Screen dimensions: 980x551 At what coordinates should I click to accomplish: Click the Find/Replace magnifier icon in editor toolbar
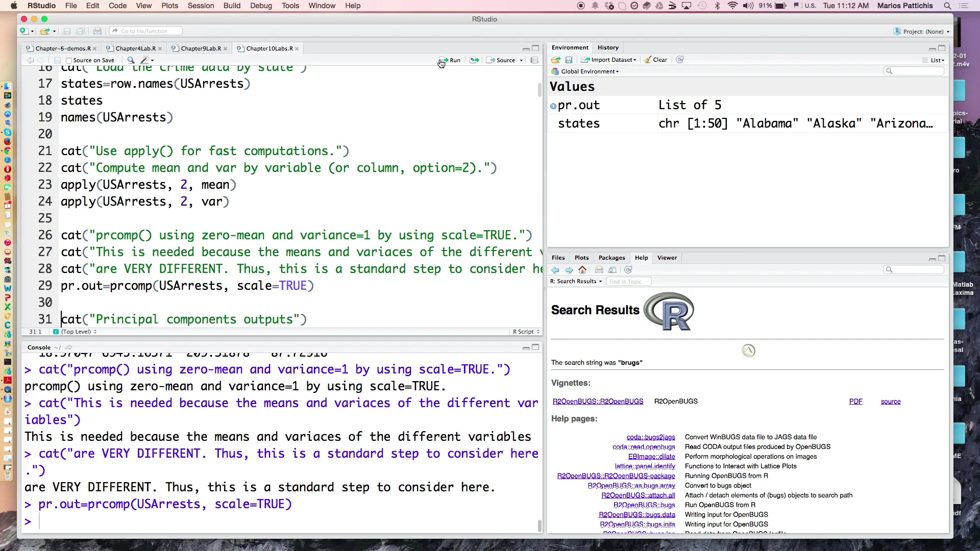(131, 60)
